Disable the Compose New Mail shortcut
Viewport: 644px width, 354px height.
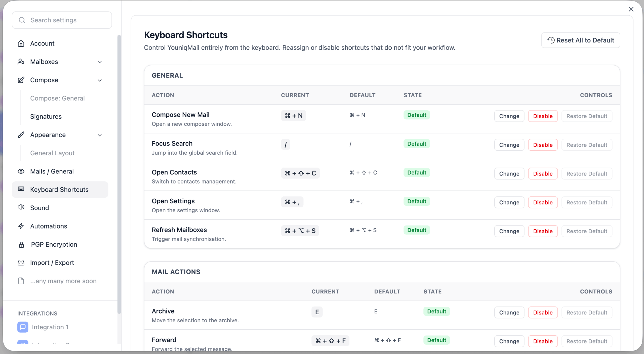(x=543, y=116)
